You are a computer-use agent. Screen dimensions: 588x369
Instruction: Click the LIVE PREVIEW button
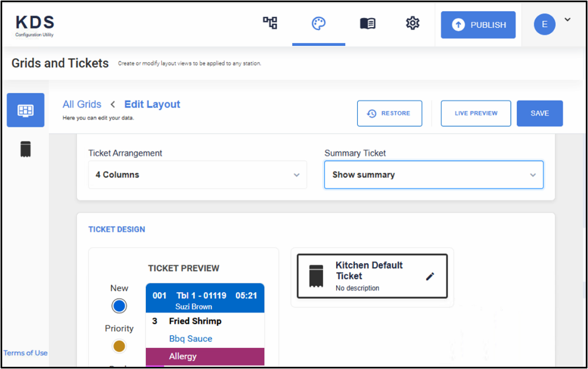point(476,113)
